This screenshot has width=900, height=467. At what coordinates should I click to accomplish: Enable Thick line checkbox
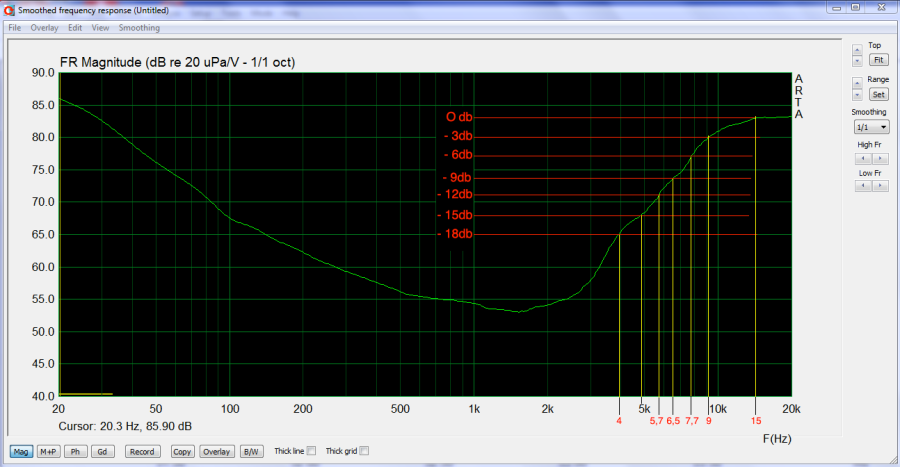[x=311, y=451]
